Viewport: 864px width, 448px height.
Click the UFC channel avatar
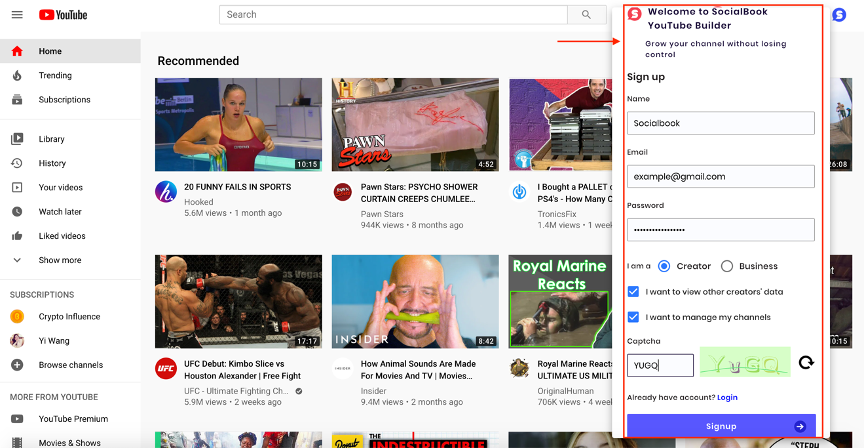point(166,369)
